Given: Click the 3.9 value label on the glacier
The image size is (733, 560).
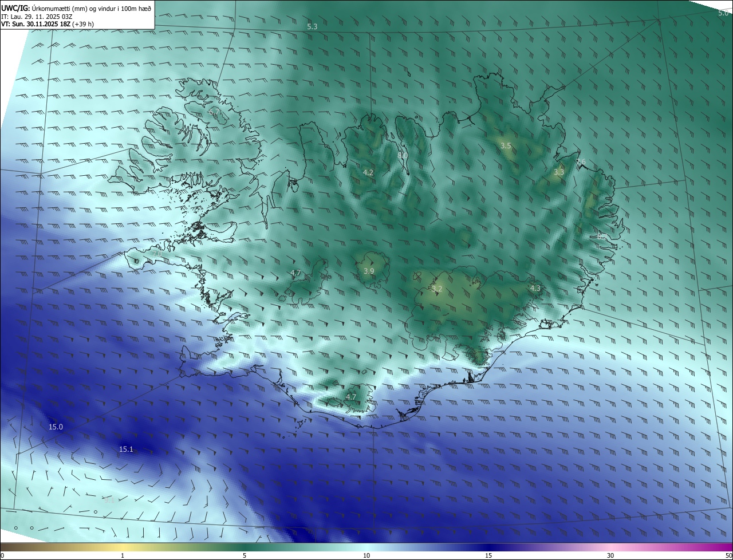Looking at the screenshot, I should click(369, 271).
